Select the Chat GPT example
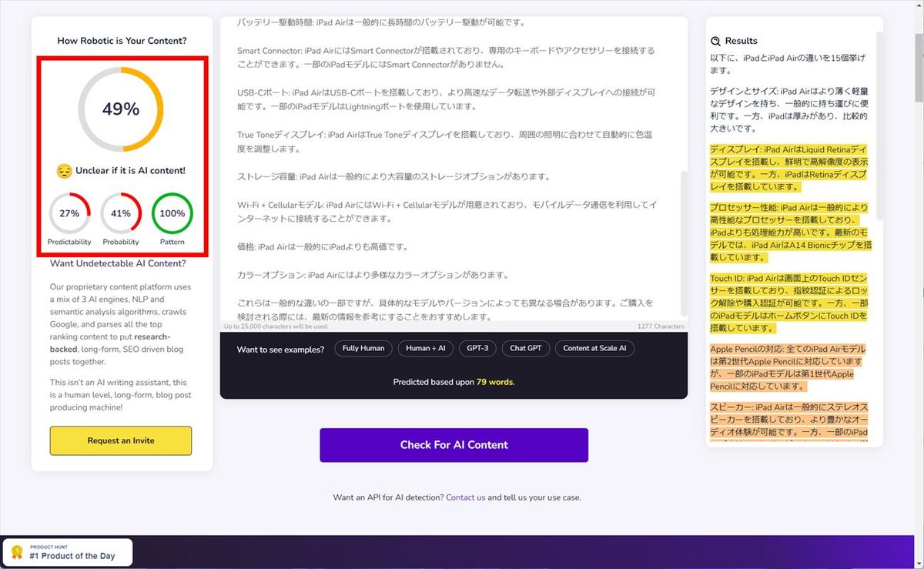The height and width of the screenshot is (569, 924). 526,348
